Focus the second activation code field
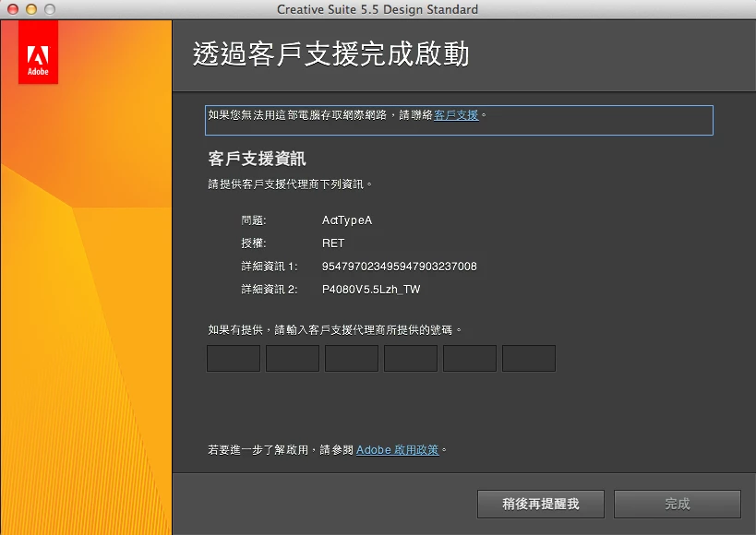756x535 pixels. 293,358
